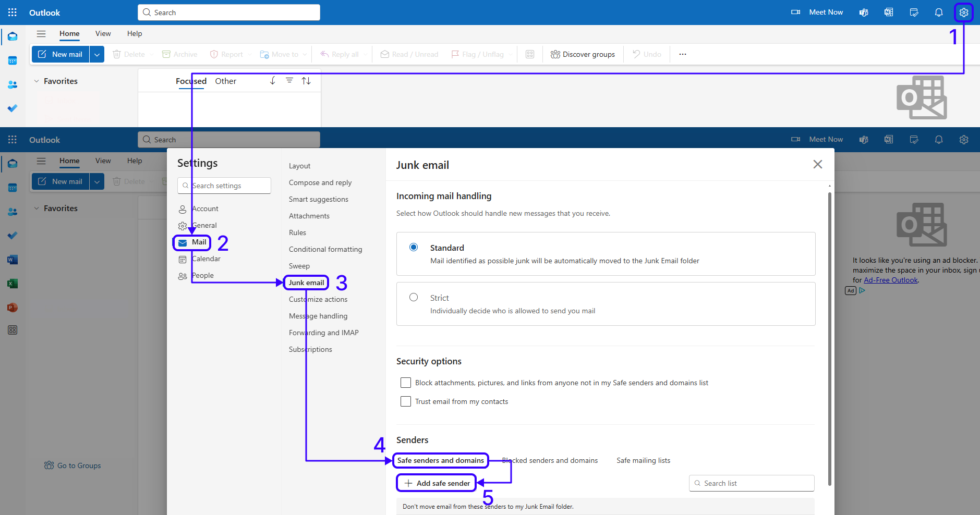Open Home tab in top window

69,34
